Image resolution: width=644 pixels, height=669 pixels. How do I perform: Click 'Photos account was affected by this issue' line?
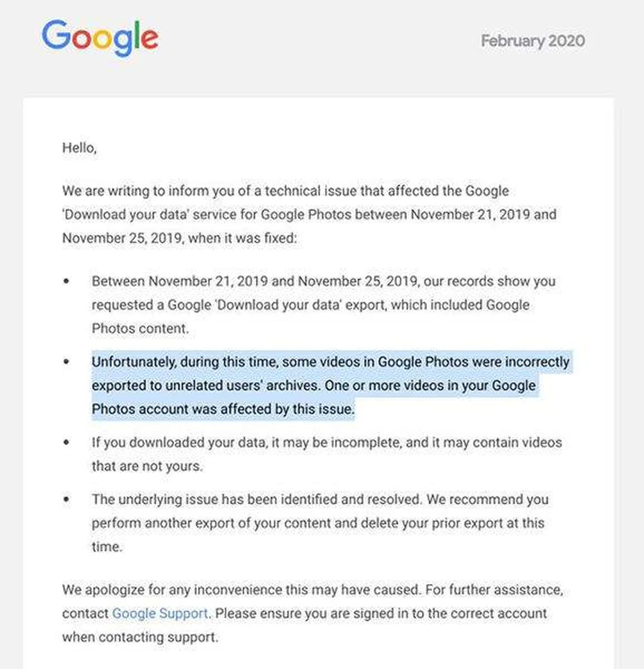pyautogui.click(x=223, y=409)
